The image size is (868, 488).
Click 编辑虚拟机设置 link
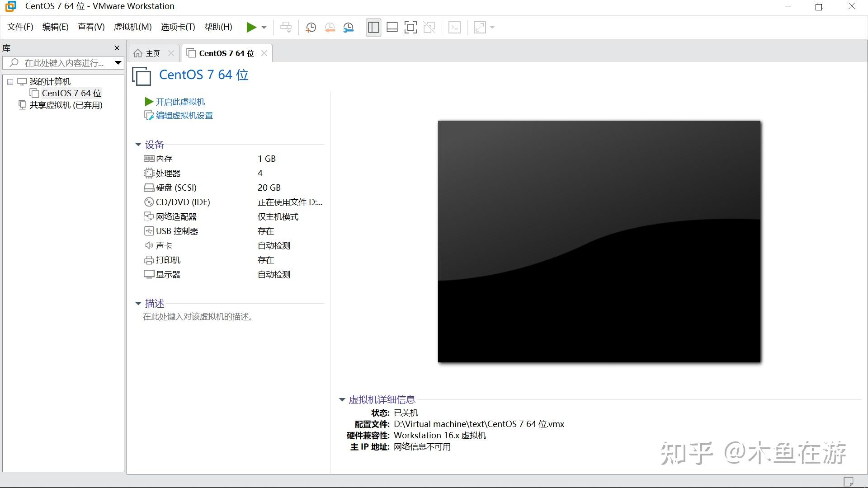(x=184, y=115)
